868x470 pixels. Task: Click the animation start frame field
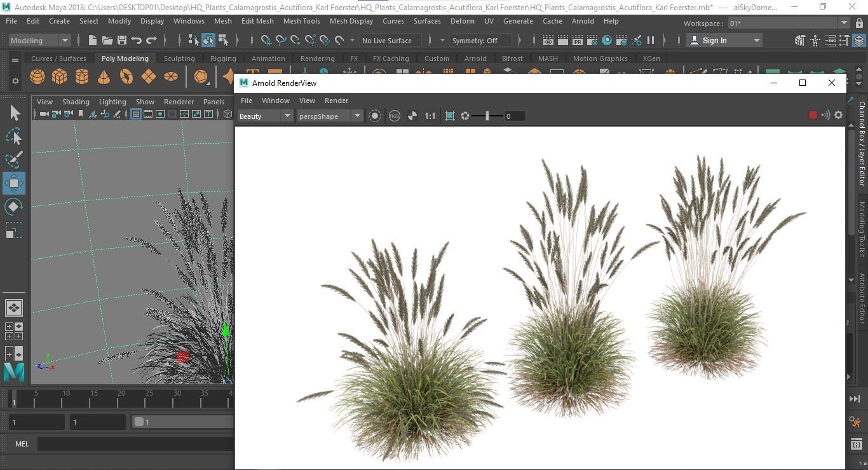pos(36,422)
